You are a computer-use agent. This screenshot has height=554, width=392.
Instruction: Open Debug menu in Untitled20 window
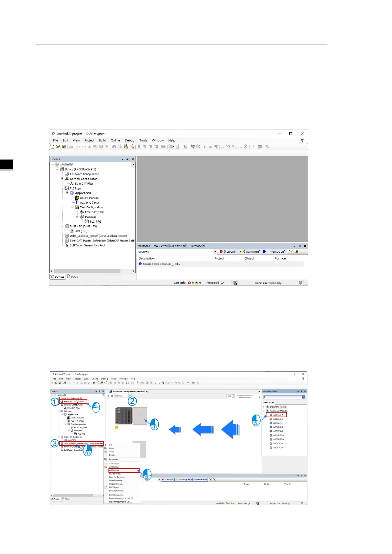coord(129,140)
